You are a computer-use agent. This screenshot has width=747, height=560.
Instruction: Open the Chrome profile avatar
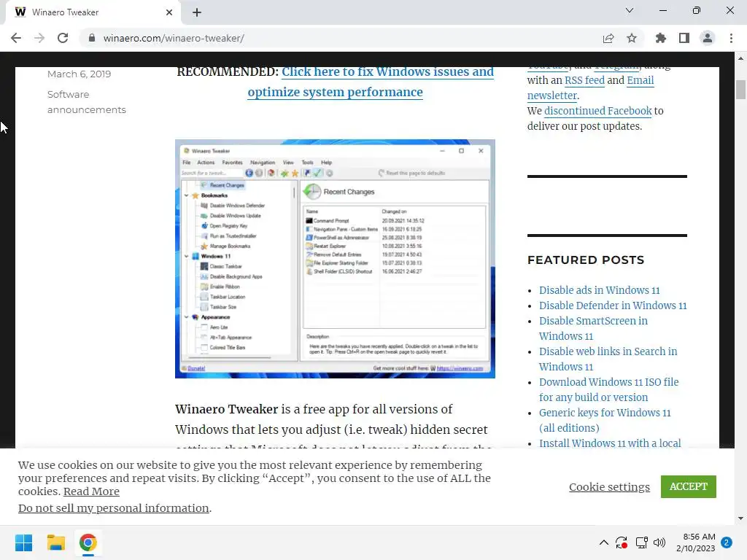[x=708, y=38]
